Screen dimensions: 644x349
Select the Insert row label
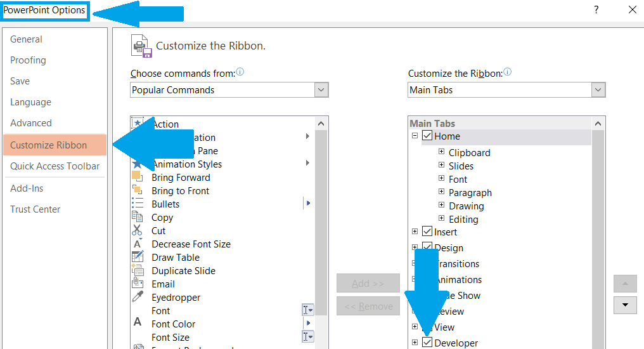(x=446, y=232)
